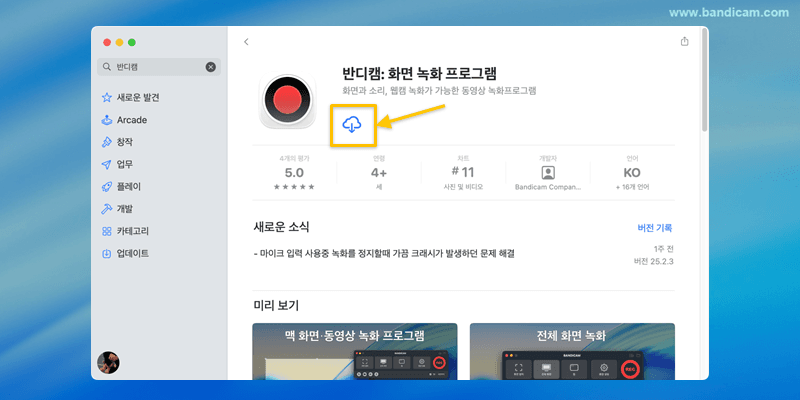Click the 미리 보기 heading
The image size is (800, 400).
click(276, 306)
